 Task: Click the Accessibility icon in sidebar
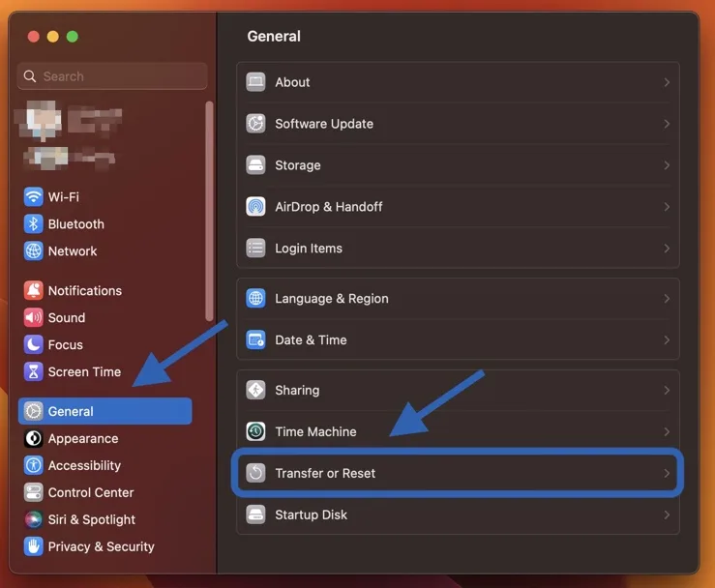point(33,465)
